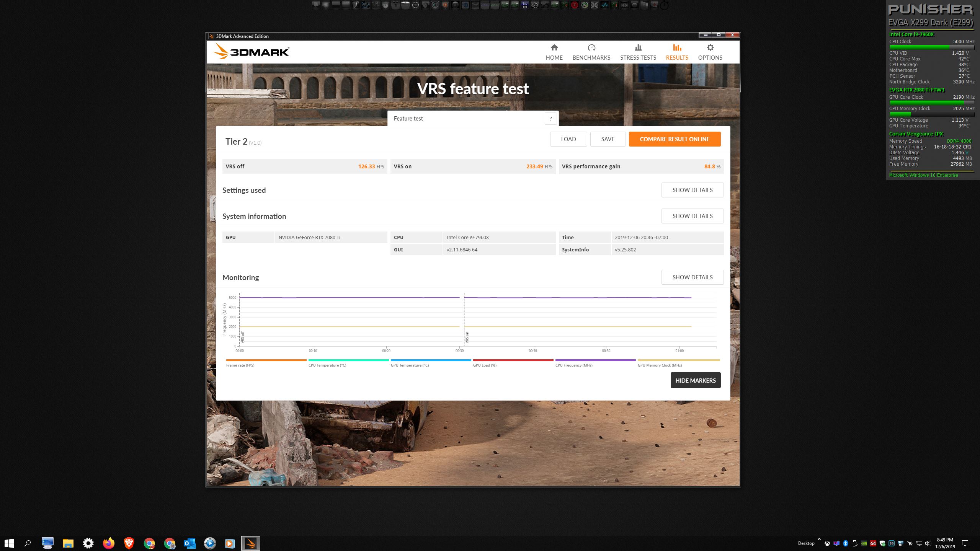
Task: Save the benchmark result
Action: click(608, 139)
